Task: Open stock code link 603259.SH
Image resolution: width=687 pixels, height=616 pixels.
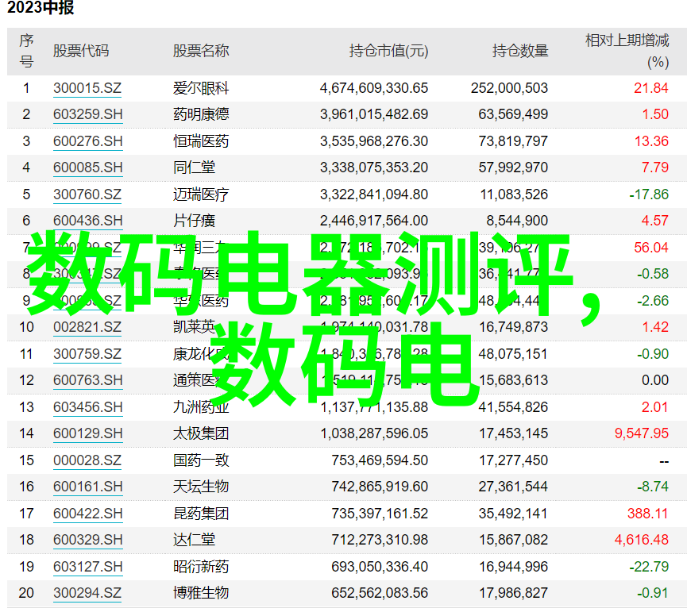Action: (x=87, y=114)
